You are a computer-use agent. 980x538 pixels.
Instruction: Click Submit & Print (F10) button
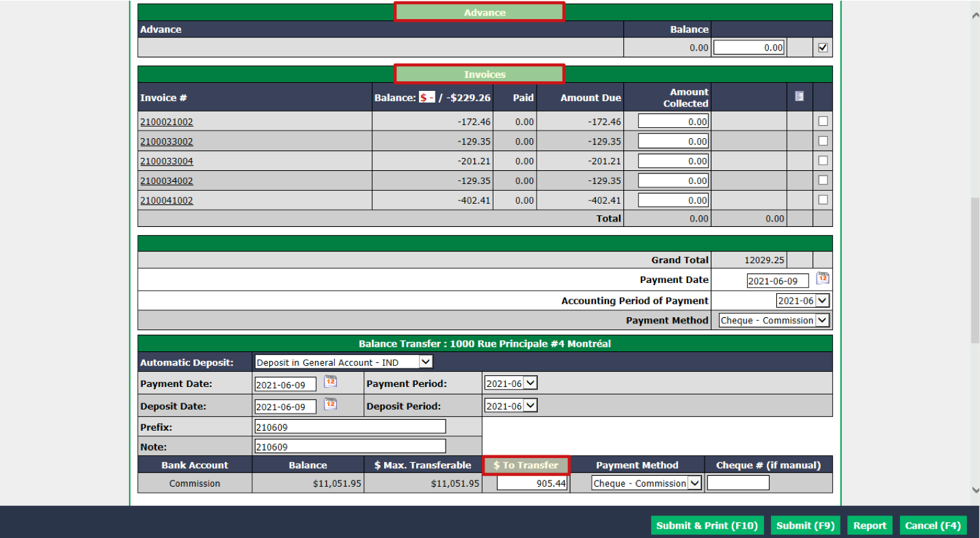coord(707,525)
